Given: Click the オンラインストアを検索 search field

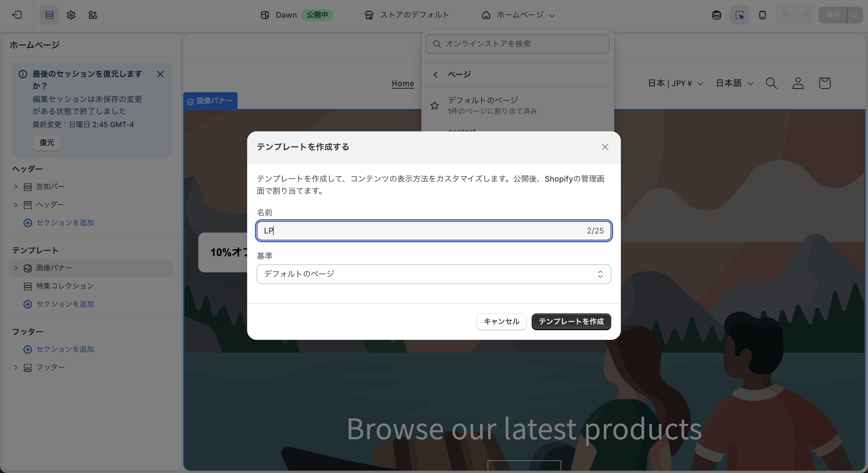Looking at the screenshot, I should (517, 44).
